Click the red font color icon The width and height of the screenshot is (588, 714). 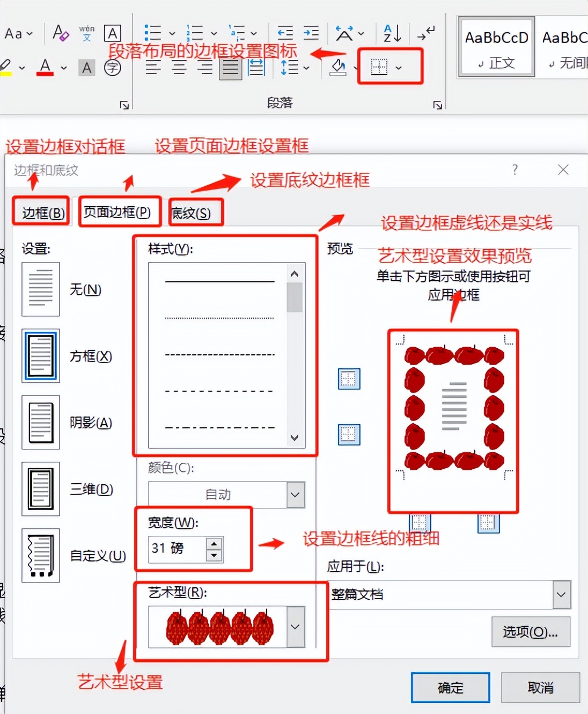coord(45,68)
